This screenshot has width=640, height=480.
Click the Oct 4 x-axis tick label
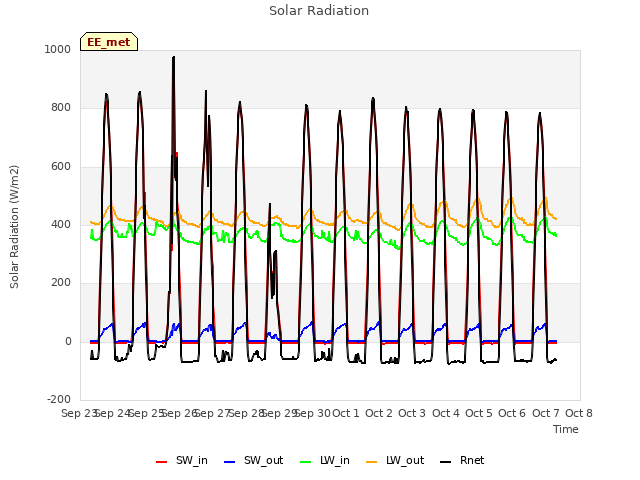(x=446, y=413)
